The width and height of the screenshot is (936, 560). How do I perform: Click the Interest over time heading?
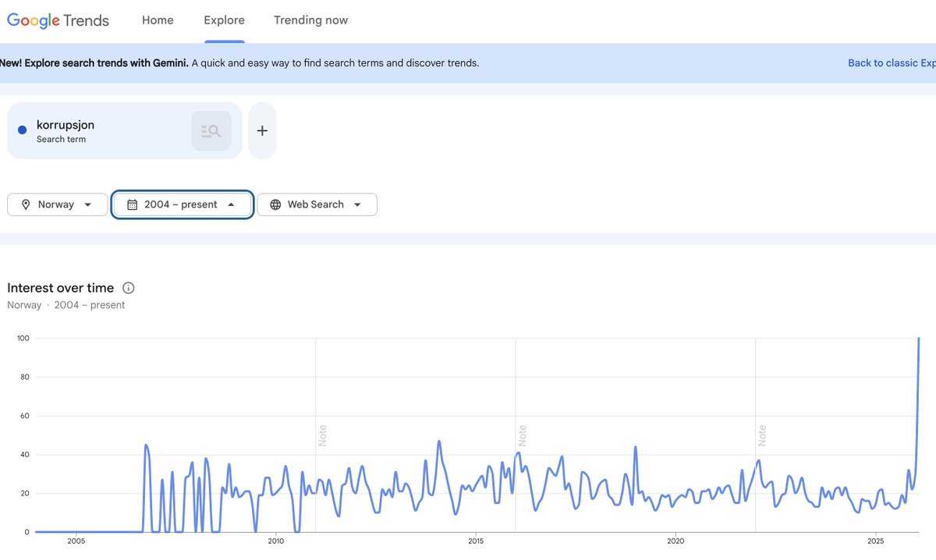pos(61,288)
